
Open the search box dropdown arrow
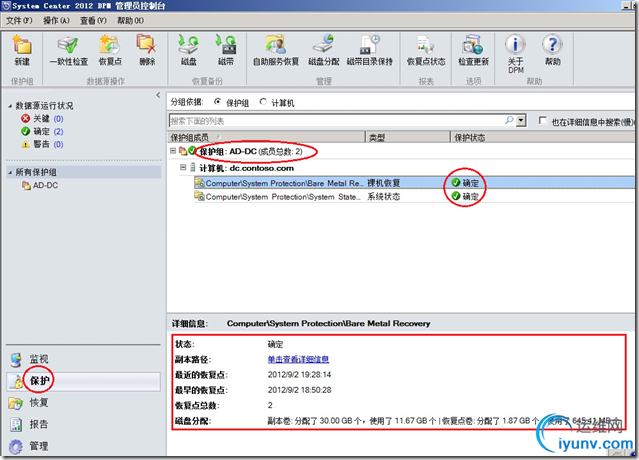[521, 121]
